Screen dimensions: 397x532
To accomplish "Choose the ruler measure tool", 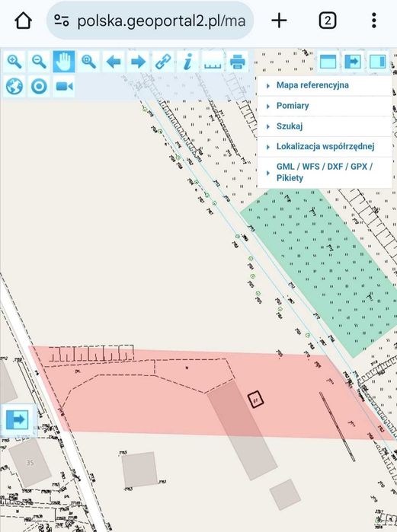I will pyautogui.click(x=213, y=62).
